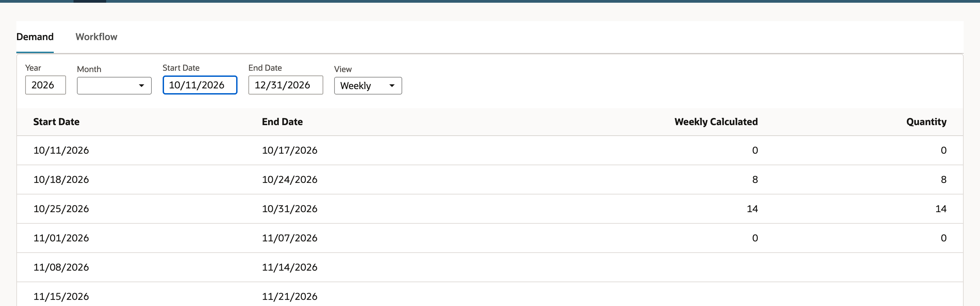Click Quantity value 14 in 10/25/2026 row

(941, 209)
